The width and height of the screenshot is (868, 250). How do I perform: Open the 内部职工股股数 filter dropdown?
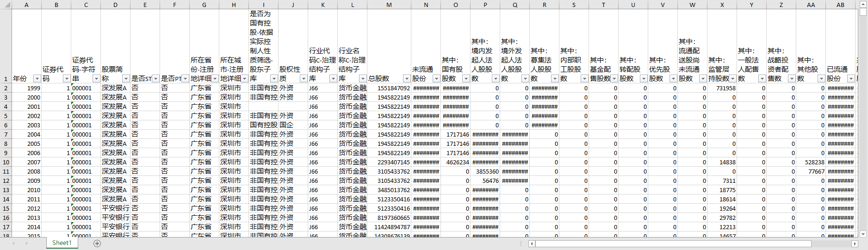[584, 79]
